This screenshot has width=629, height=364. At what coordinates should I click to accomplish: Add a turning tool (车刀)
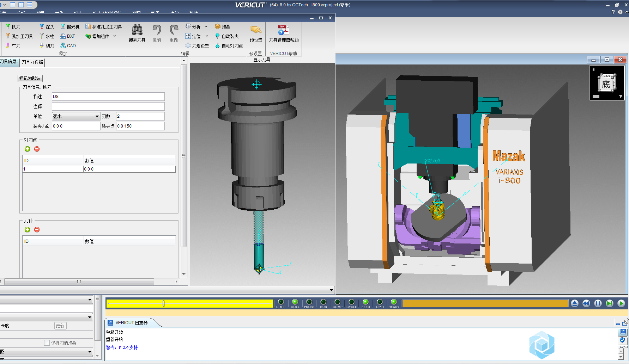(x=13, y=46)
